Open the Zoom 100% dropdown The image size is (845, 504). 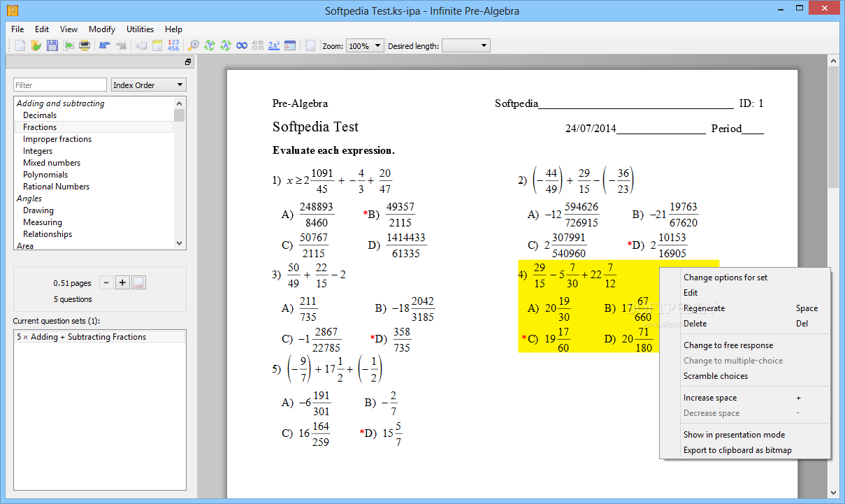pyautogui.click(x=365, y=45)
